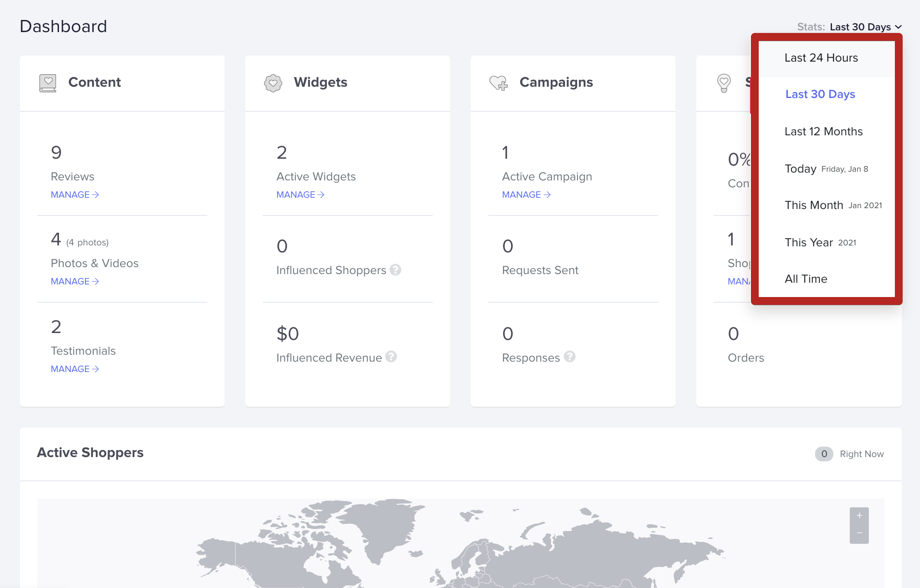The image size is (920, 588).
Task: Click the Campaigns heart-plus icon
Action: point(499,82)
